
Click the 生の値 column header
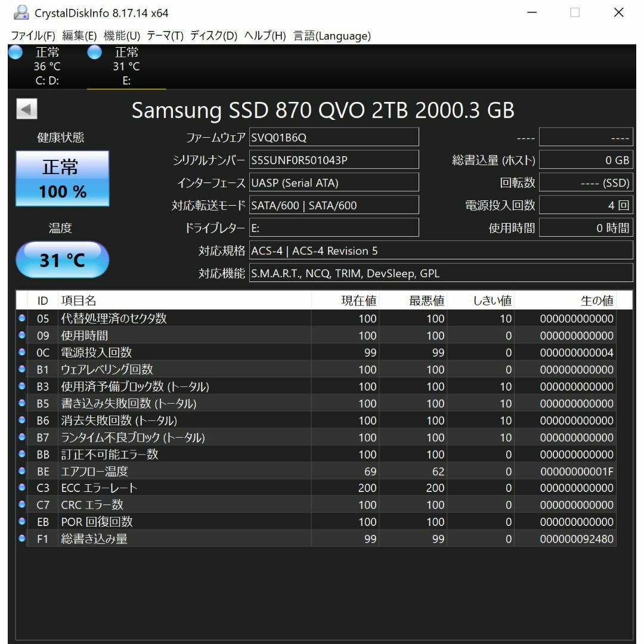tap(565, 300)
